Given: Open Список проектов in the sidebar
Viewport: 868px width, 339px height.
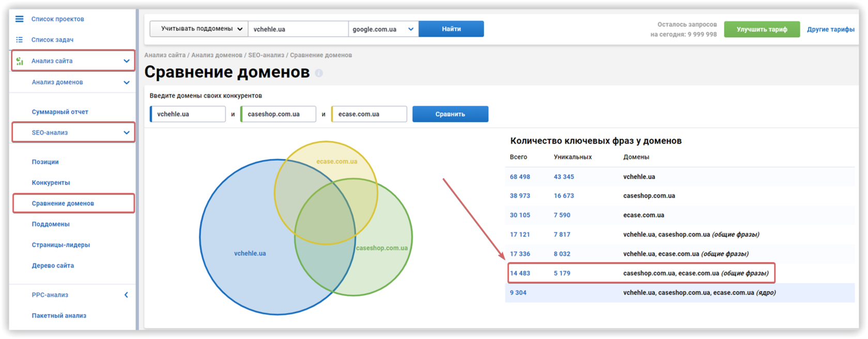Looking at the screenshot, I should click(x=58, y=19).
